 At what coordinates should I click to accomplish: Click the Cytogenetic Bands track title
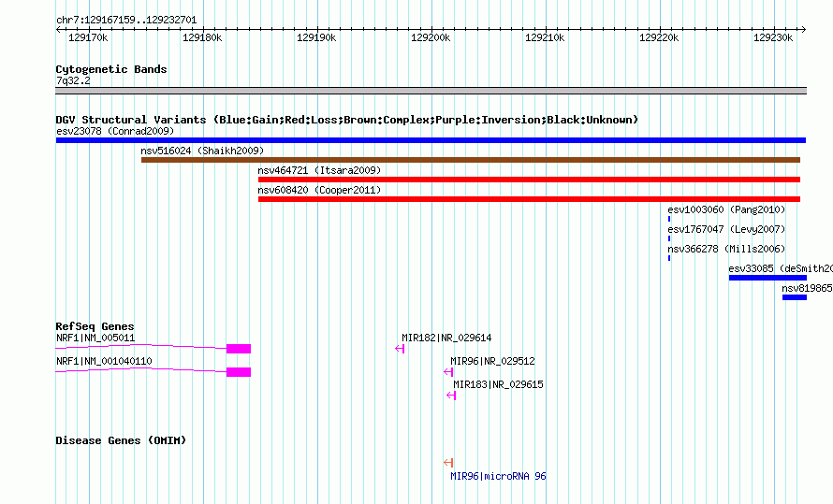[x=111, y=69]
